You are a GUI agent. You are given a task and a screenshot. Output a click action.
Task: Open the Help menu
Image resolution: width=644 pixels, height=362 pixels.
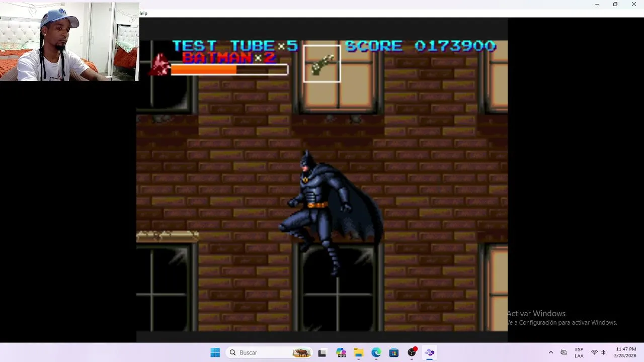click(x=143, y=14)
